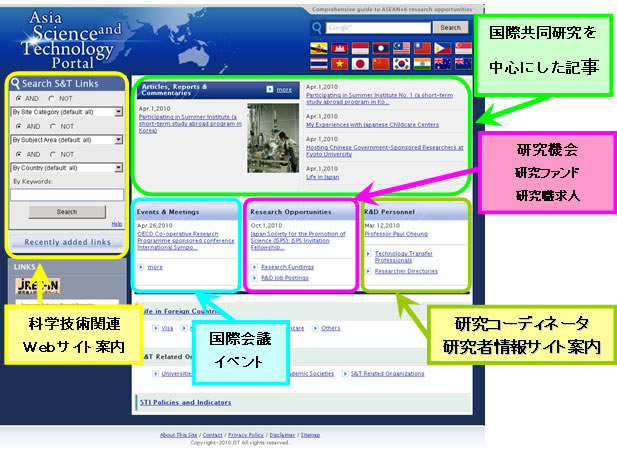Click the By Keywords input field
The image size is (617, 451).
(x=67, y=195)
